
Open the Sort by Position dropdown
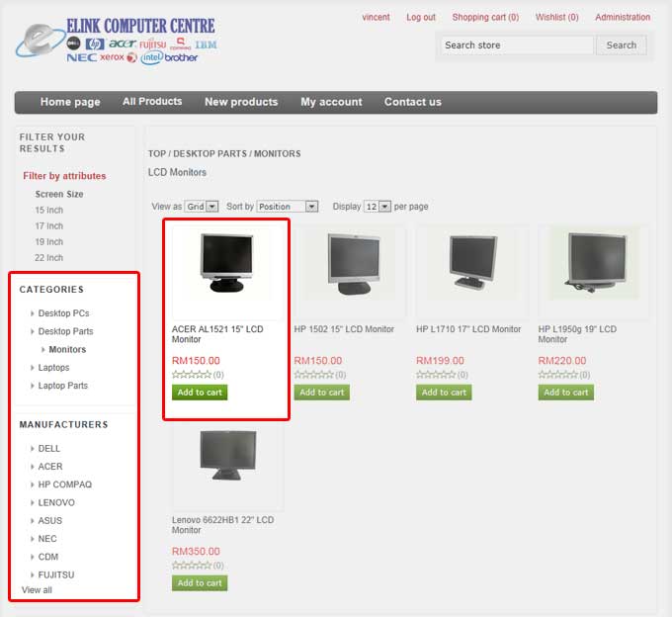[288, 207]
